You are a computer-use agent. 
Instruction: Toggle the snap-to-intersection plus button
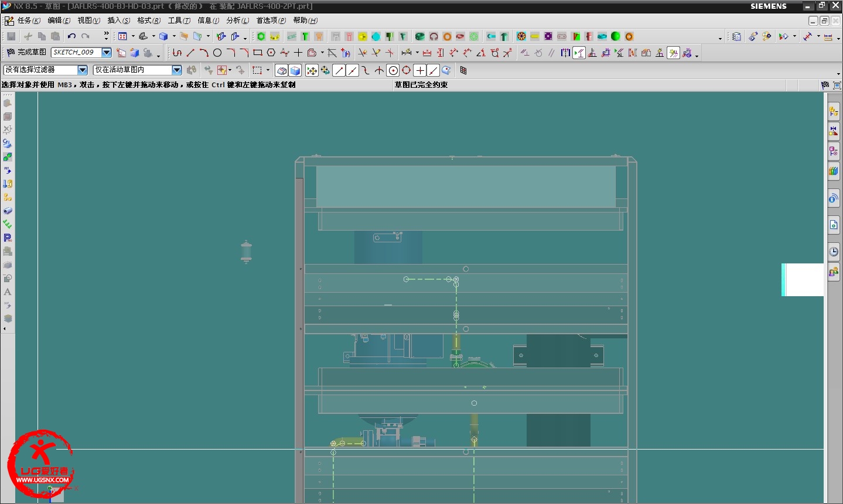pyautogui.click(x=420, y=70)
